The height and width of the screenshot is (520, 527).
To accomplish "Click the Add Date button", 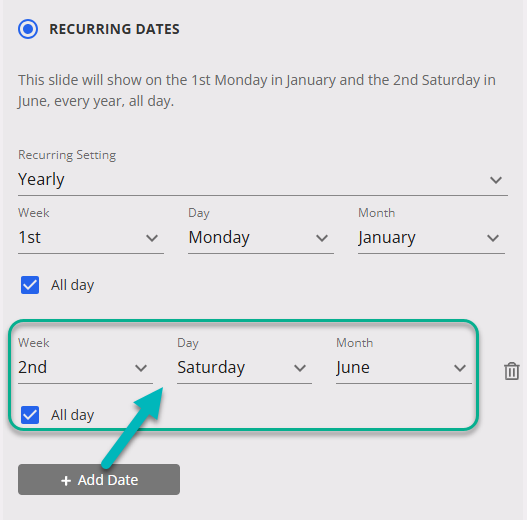I will (x=99, y=480).
